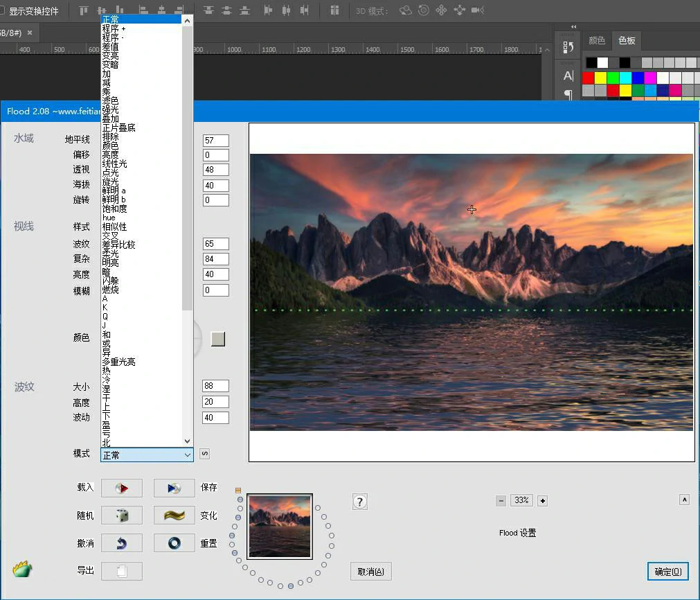Open the paragraph panel icon
The image size is (700, 600).
(x=568, y=94)
